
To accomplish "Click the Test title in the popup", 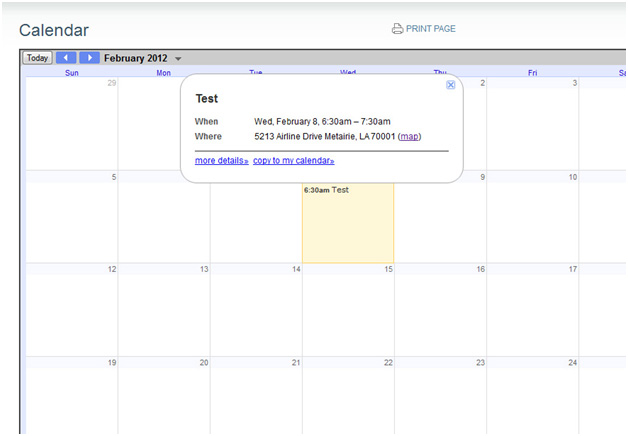I will pyautogui.click(x=207, y=99).
